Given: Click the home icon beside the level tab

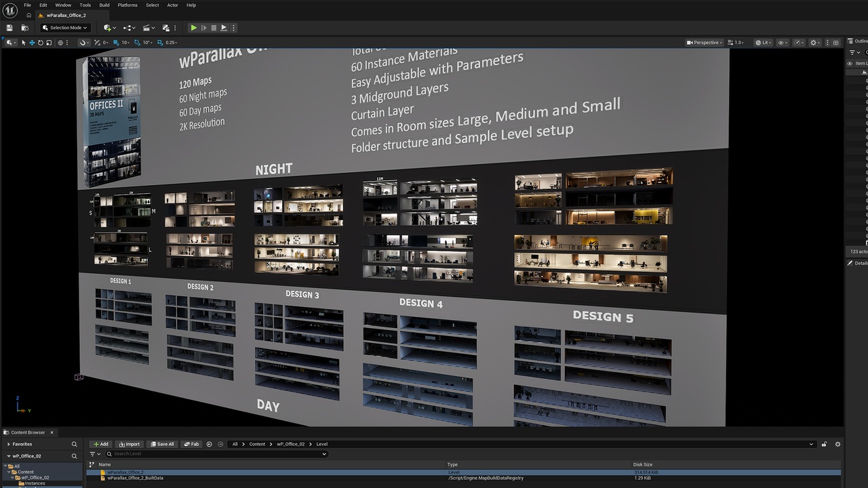Looking at the screenshot, I should (x=28, y=15).
